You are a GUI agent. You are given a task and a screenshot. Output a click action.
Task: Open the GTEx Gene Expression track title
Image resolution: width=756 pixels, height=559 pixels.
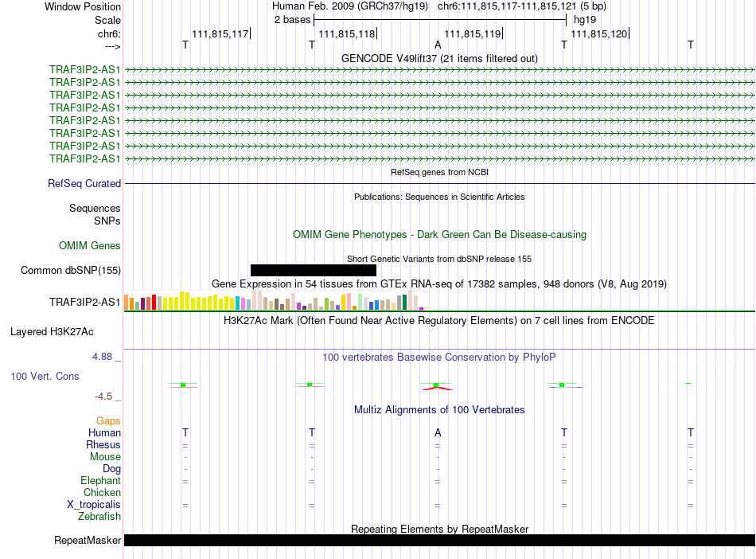tap(439, 283)
